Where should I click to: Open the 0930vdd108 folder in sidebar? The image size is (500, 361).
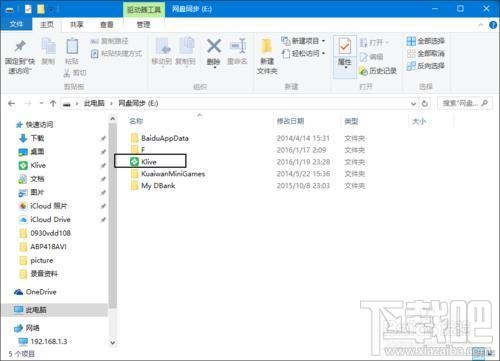click(45, 233)
